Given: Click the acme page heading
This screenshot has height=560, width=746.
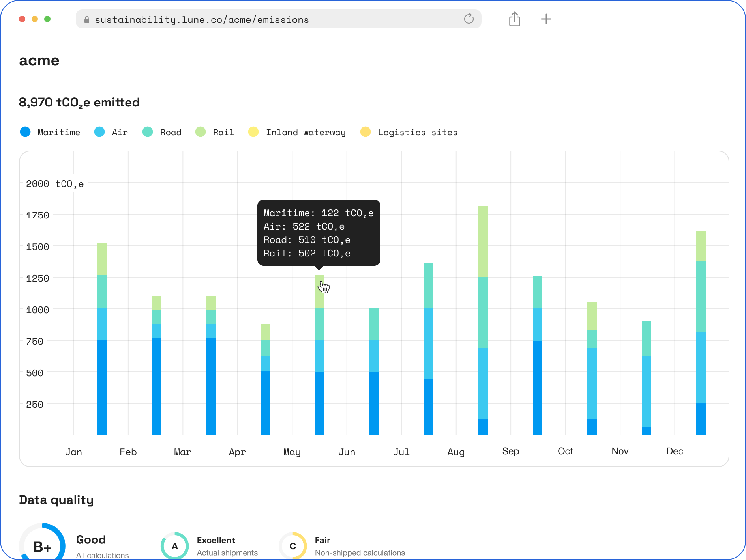Looking at the screenshot, I should pyautogui.click(x=39, y=61).
